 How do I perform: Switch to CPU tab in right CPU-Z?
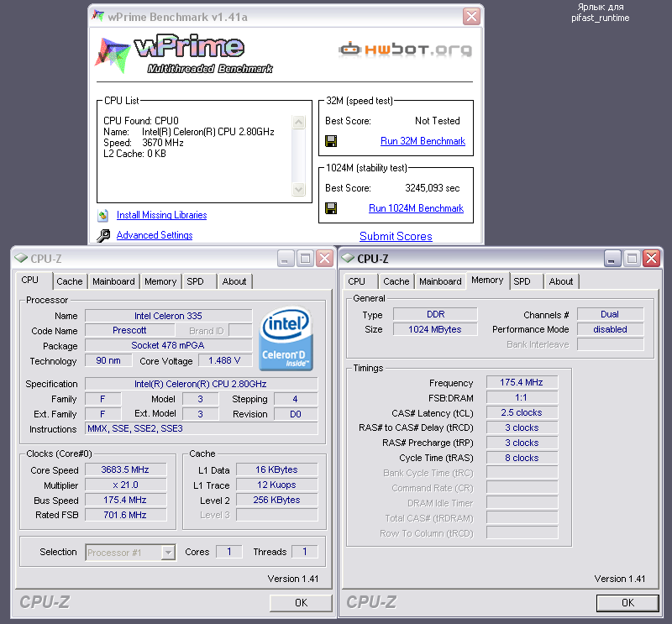360,281
